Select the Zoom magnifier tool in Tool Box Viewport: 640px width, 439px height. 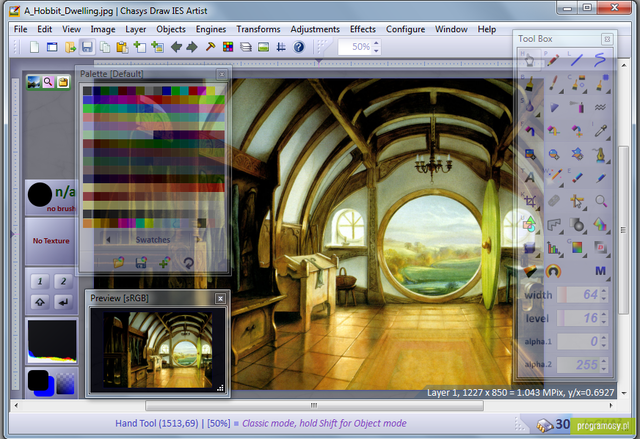[x=600, y=201]
